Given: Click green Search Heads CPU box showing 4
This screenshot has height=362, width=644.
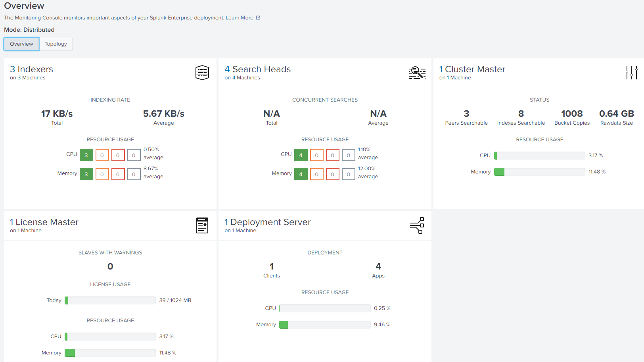Looking at the screenshot, I should click(x=301, y=155).
